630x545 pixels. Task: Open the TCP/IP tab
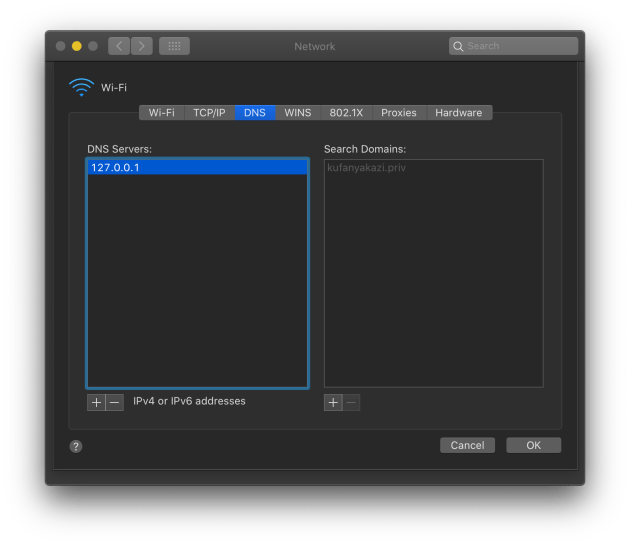(209, 113)
